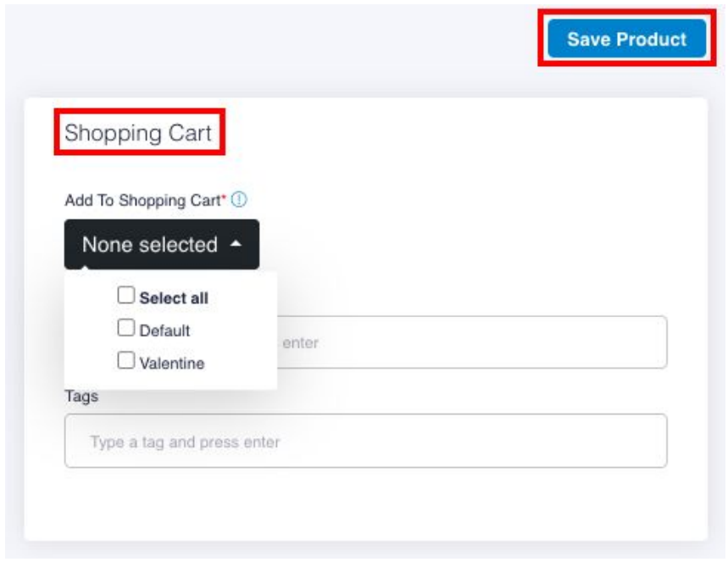Click the caret arrow in None selected
Screen dimensions: 728x562
236,243
